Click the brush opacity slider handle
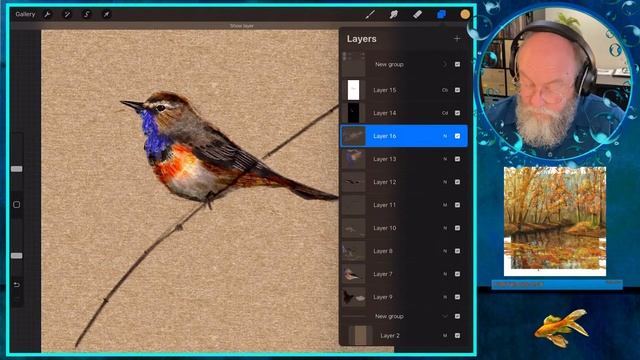640x360 pixels. click(x=17, y=256)
